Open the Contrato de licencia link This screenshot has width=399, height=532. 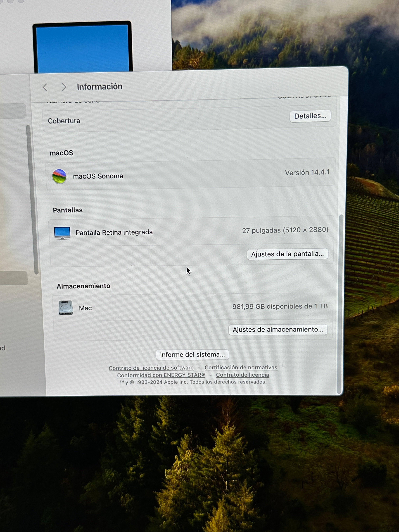click(x=242, y=375)
